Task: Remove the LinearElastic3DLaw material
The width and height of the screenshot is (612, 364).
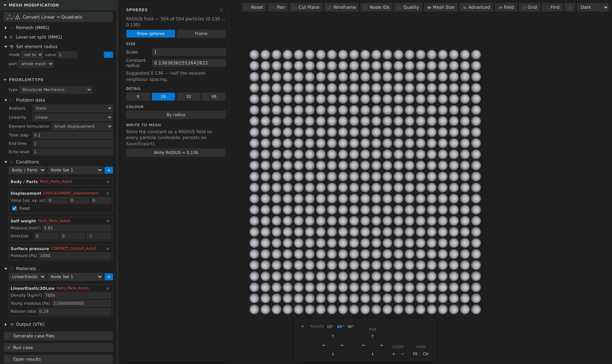Action: click(x=108, y=288)
